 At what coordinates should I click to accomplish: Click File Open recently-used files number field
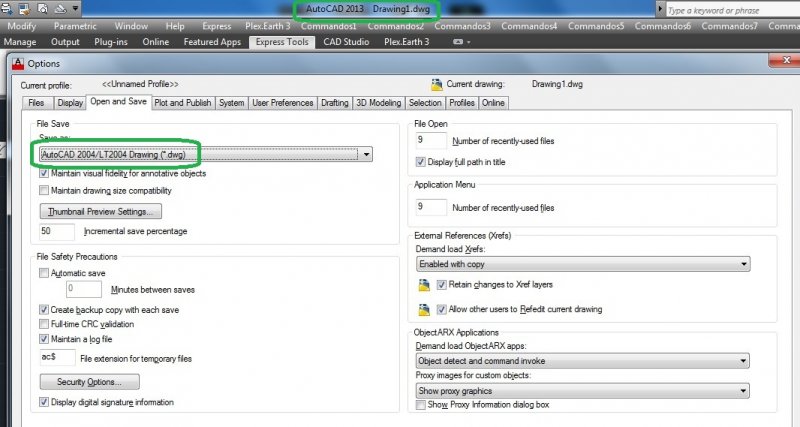click(431, 140)
